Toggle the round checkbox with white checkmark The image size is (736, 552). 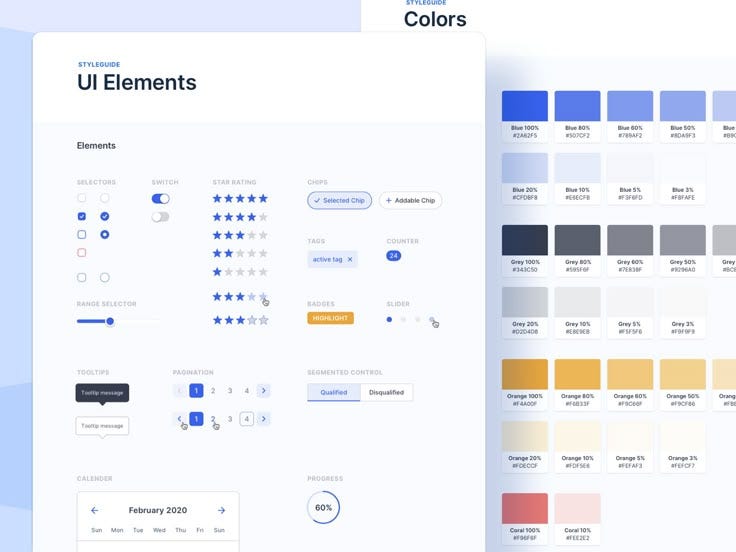coord(105,216)
